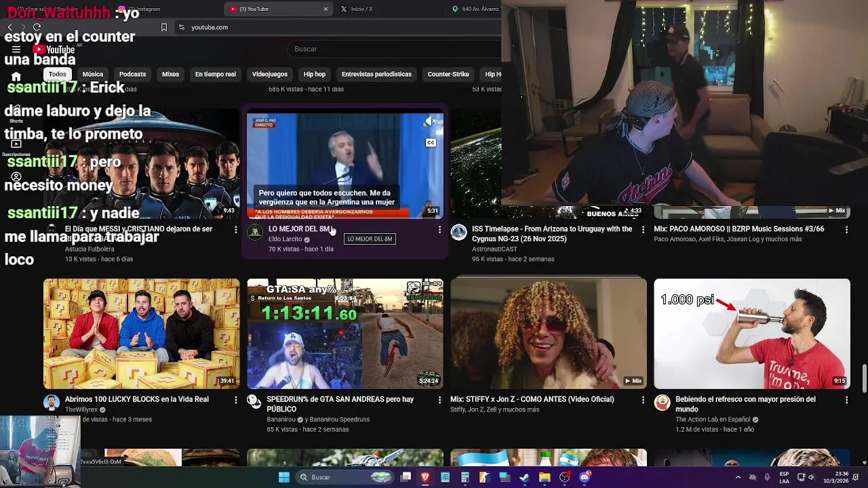The height and width of the screenshot is (488, 868).
Task: Select the Música filter chip
Action: [x=93, y=74]
